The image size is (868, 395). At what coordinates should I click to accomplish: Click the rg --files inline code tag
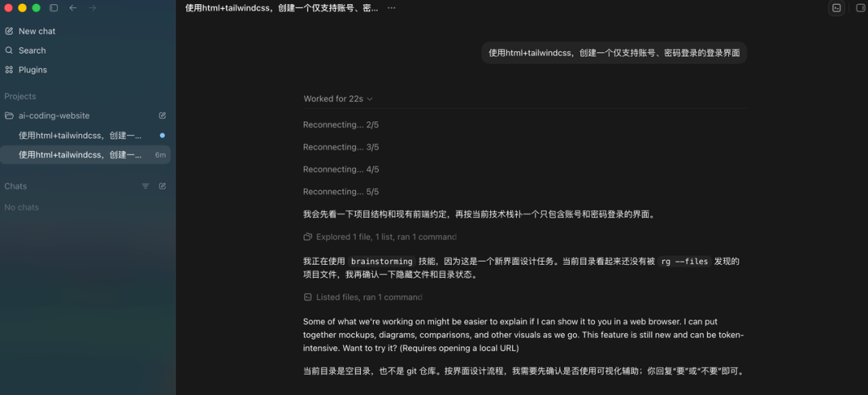pyautogui.click(x=684, y=262)
